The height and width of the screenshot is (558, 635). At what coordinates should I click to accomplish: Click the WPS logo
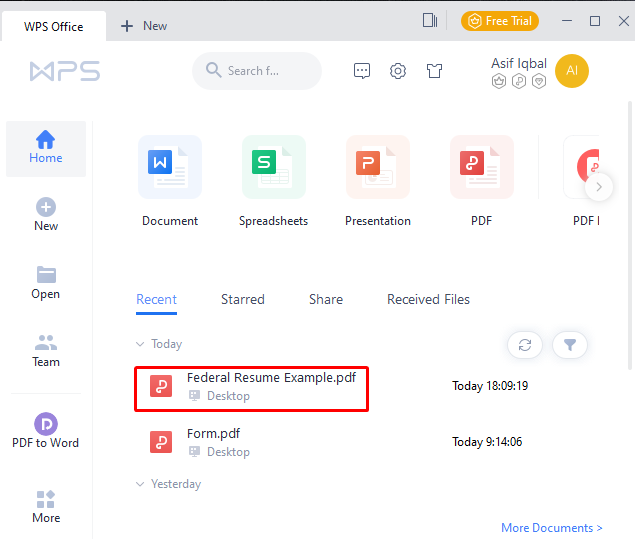click(65, 71)
